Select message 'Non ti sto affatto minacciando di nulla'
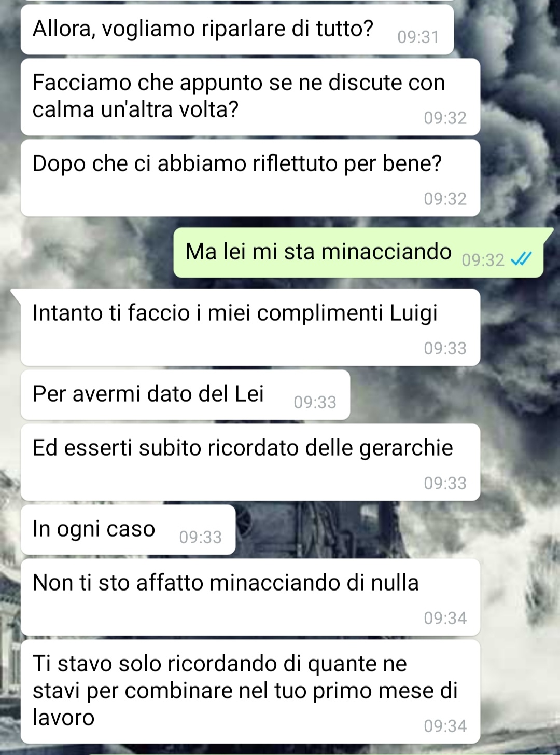 250,597
